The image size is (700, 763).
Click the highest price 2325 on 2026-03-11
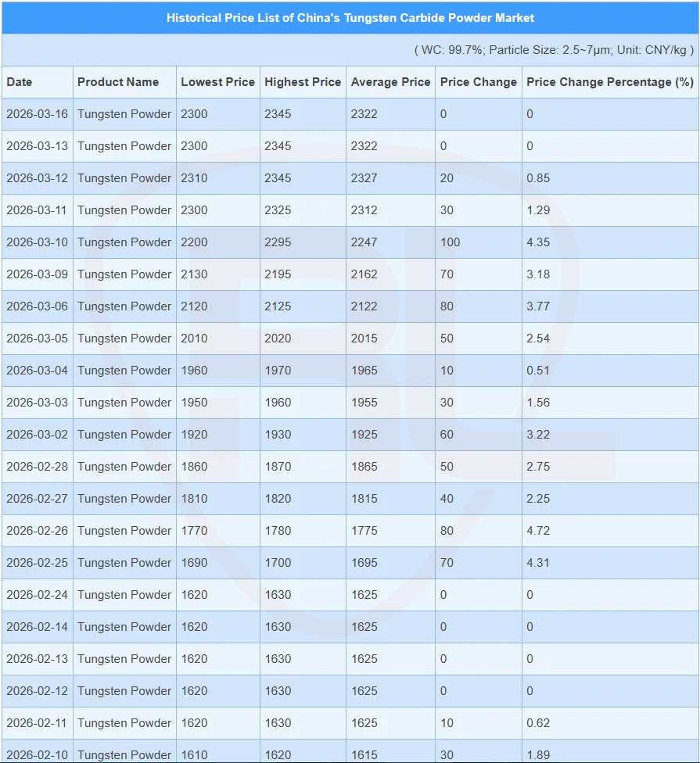(x=278, y=210)
